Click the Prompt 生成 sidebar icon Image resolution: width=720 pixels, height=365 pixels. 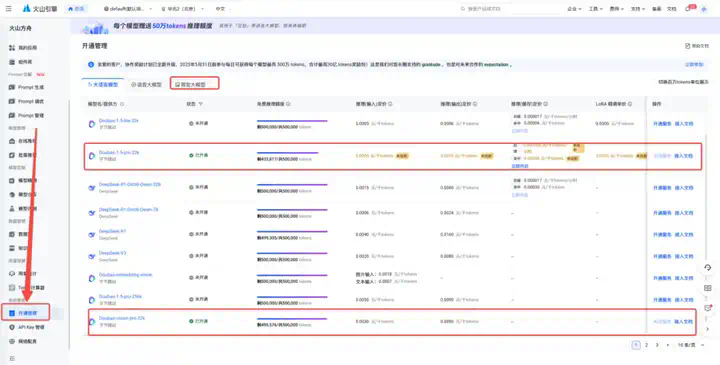[x=12, y=87]
